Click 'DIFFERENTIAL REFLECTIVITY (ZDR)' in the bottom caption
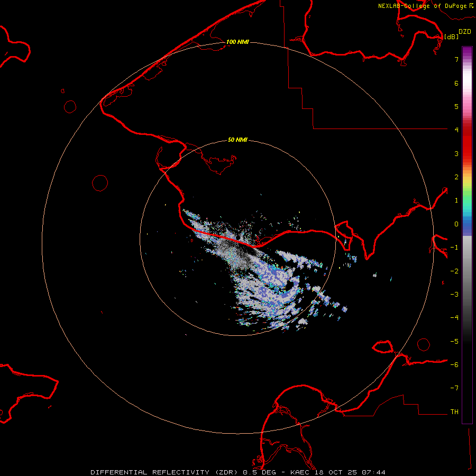 click(165, 472)
